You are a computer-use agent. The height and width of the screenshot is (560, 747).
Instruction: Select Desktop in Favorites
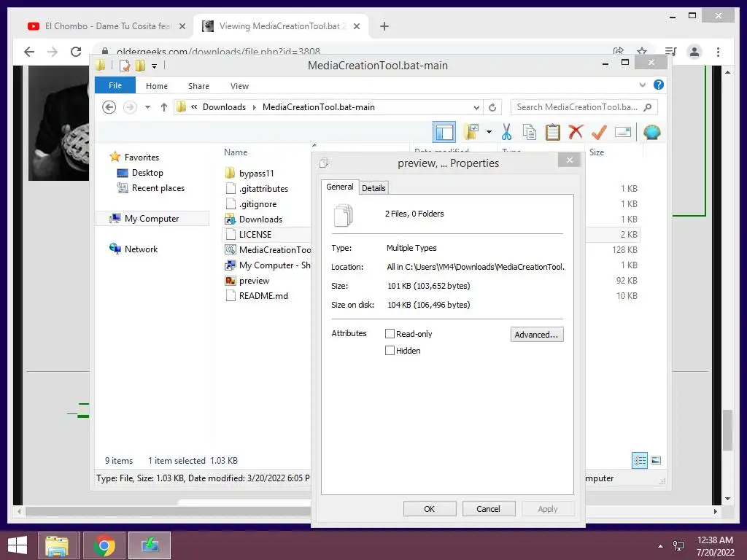(147, 173)
